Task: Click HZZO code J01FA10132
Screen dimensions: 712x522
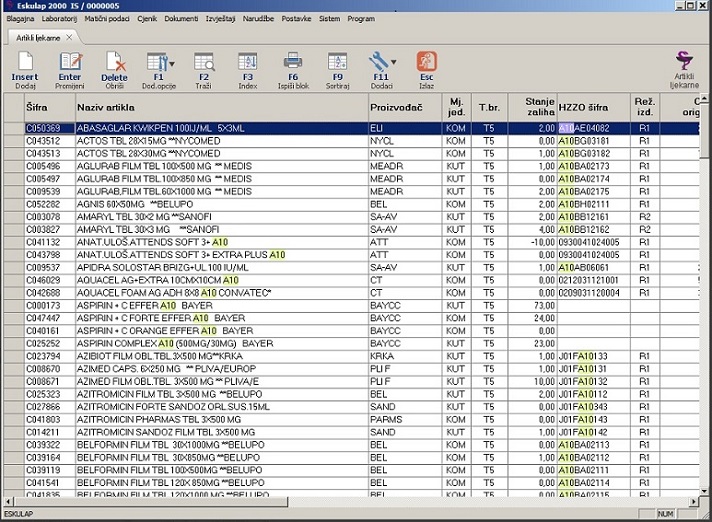Action: pos(583,382)
